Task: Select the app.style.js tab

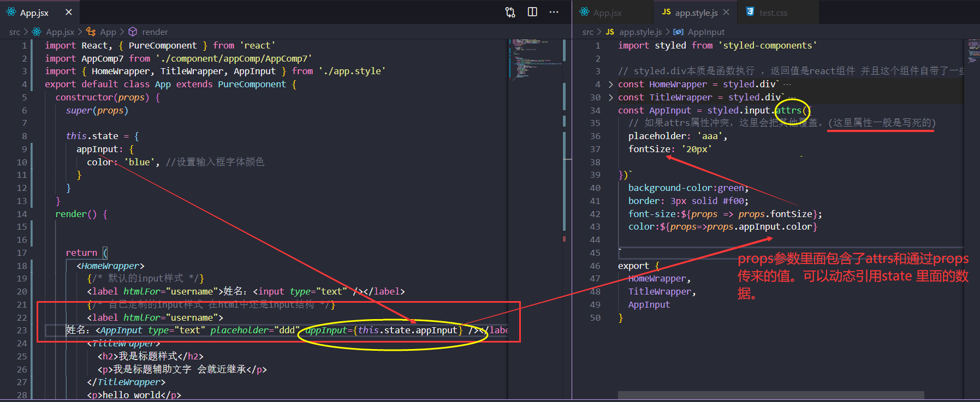Action: 696,13
